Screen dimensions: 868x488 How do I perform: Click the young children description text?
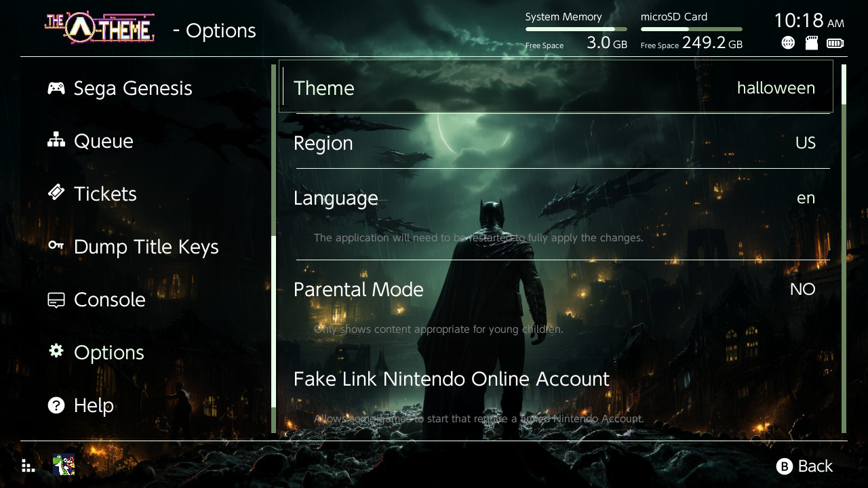439,329
